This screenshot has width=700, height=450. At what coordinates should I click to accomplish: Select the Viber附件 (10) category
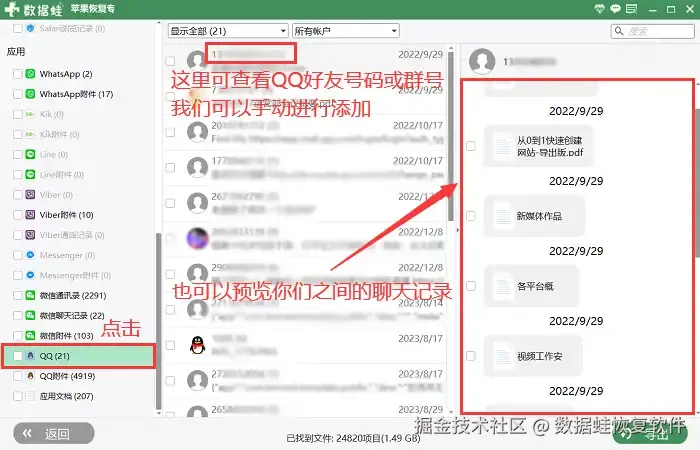(66, 215)
